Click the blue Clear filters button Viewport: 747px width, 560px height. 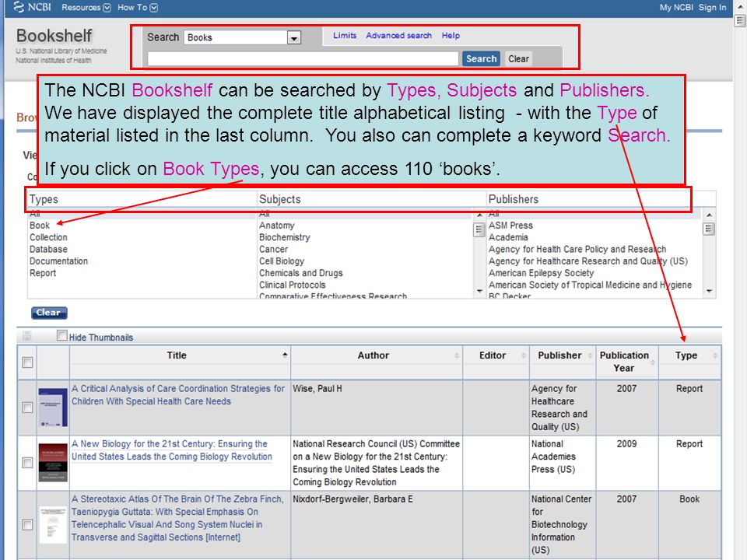click(49, 313)
